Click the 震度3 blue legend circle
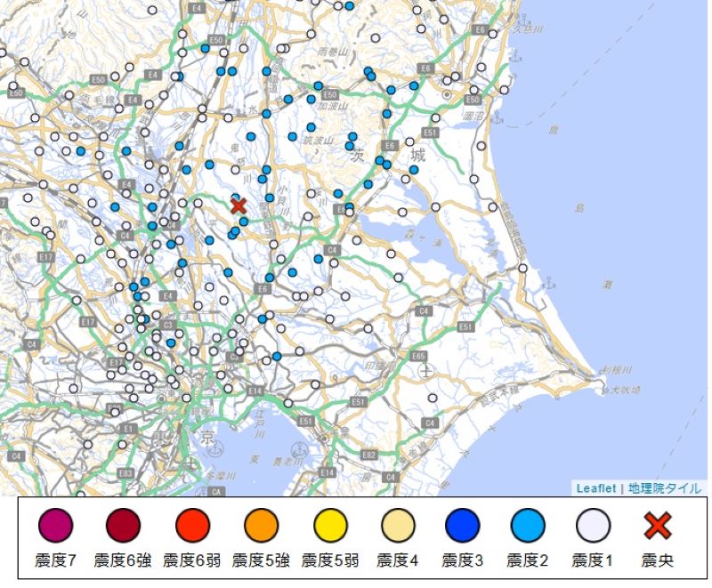Image resolution: width=712 pixels, height=588 pixels. coord(461,527)
